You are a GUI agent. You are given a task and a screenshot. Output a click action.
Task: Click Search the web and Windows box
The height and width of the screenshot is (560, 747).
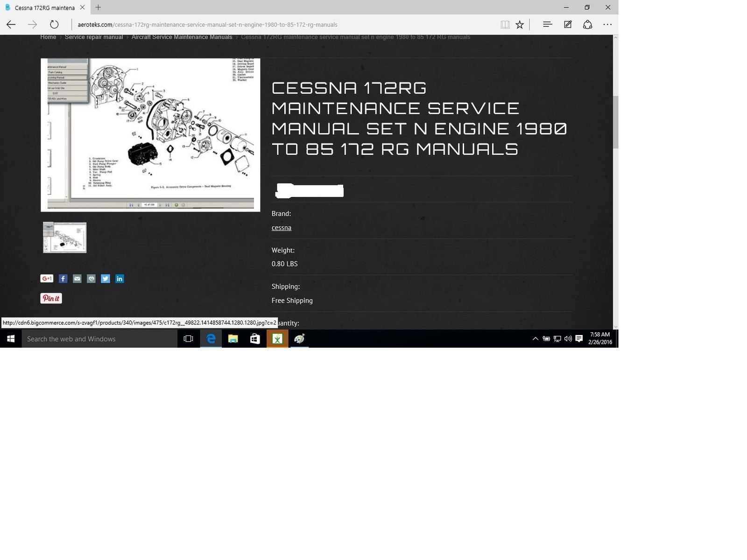[x=99, y=339]
